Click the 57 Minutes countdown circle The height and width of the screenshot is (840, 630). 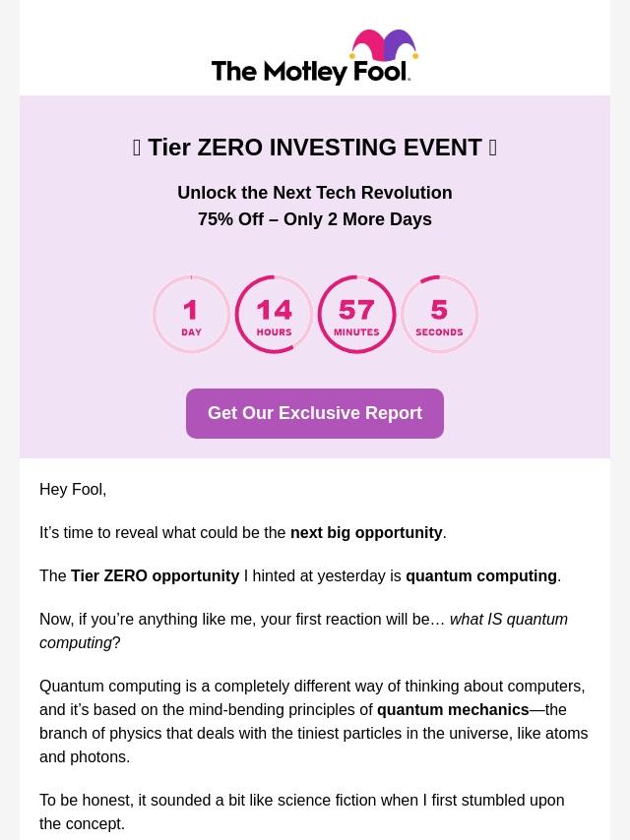356,315
